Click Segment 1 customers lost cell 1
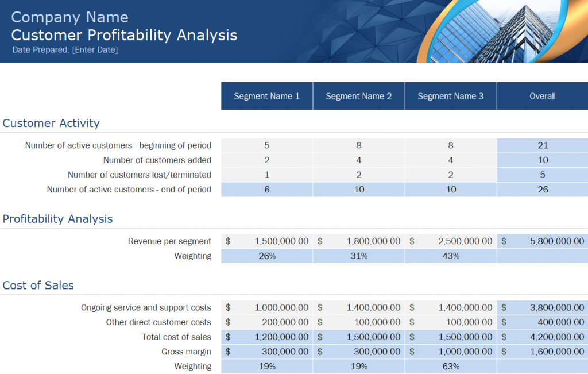The width and height of the screenshot is (588, 374). click(267, 175)
